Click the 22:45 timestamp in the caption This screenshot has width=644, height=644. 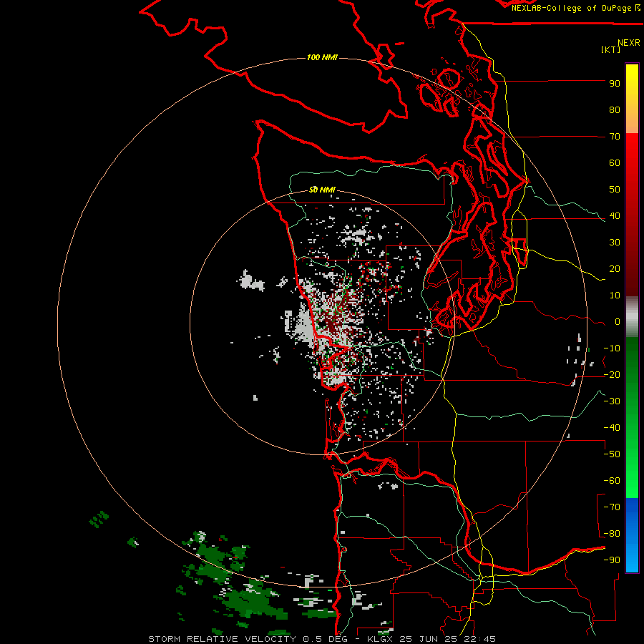point(479,639)
